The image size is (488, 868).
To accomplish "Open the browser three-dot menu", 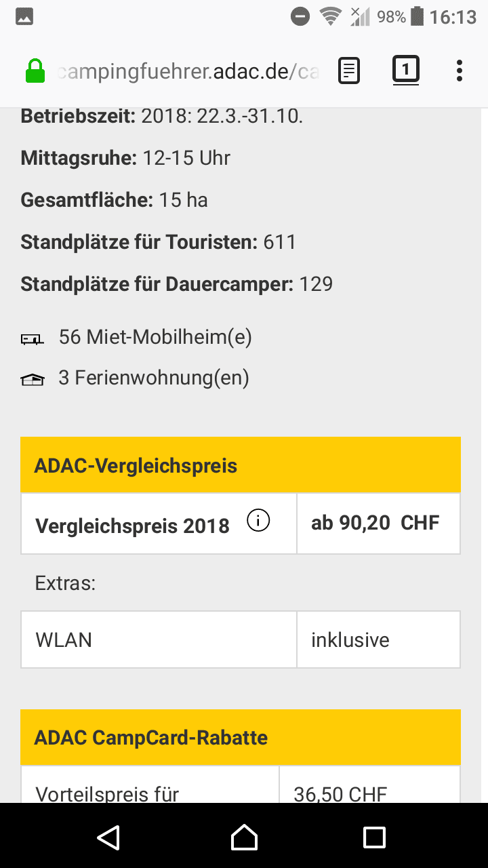I will pos(460,71).
